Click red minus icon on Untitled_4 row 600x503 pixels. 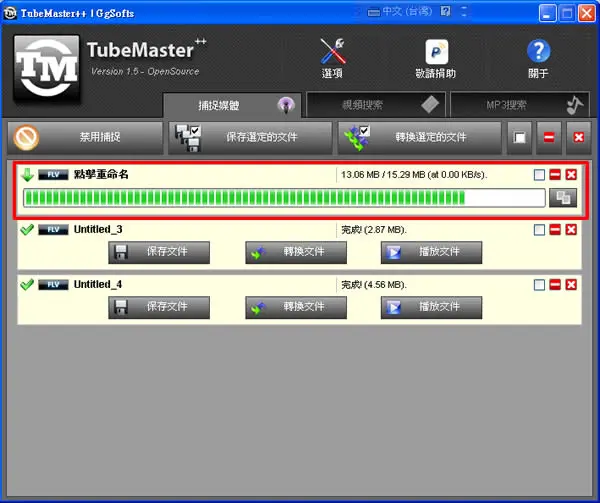click(x=555, y=285)
